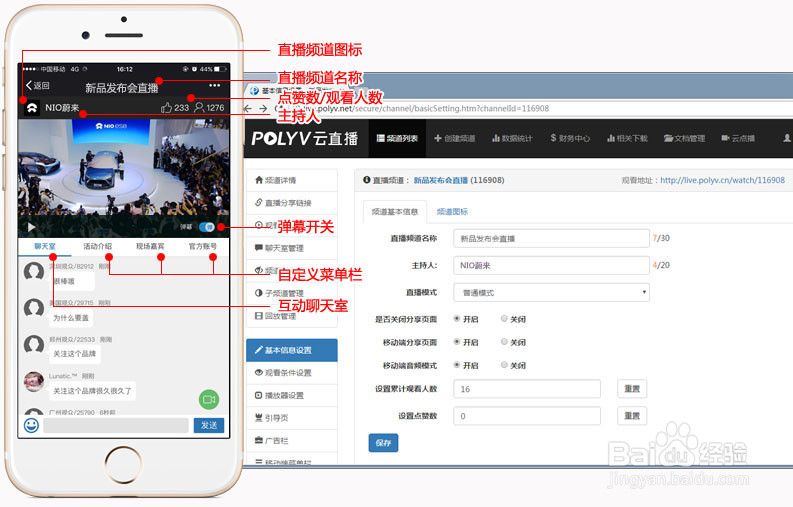Open 广告栏 in the sidebar

[292, 441]
